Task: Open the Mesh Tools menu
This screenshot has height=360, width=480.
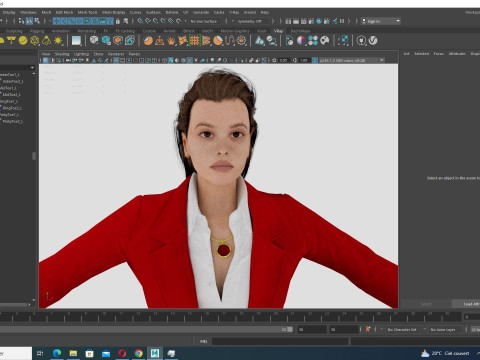Action: pyautogui.click(x=87, y=12)
